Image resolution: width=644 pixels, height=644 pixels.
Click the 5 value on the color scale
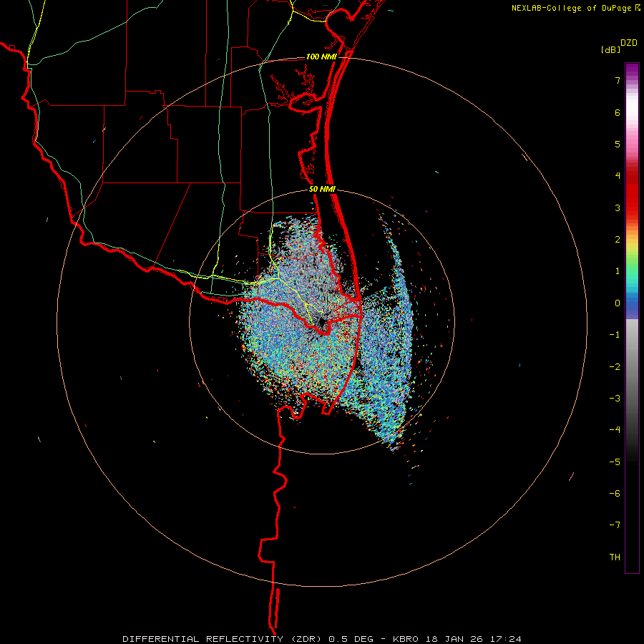click(x=618, y=144)
